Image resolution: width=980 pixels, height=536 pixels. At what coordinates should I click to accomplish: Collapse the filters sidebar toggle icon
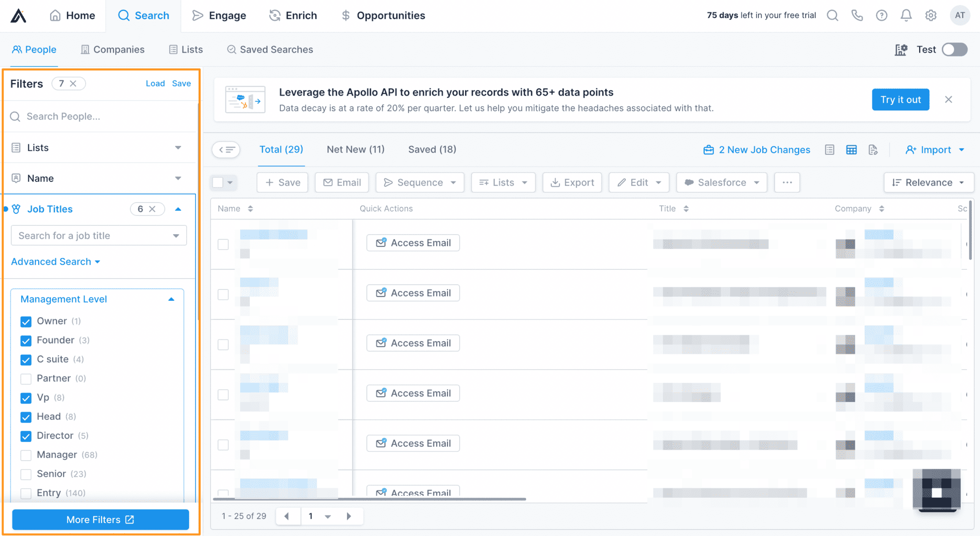pos(226,150)
